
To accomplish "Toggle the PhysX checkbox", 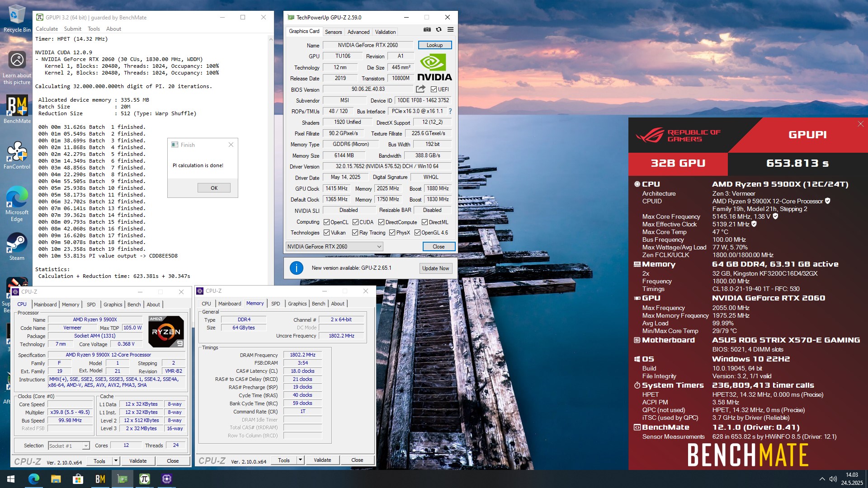I will click(x=392, y=233).
